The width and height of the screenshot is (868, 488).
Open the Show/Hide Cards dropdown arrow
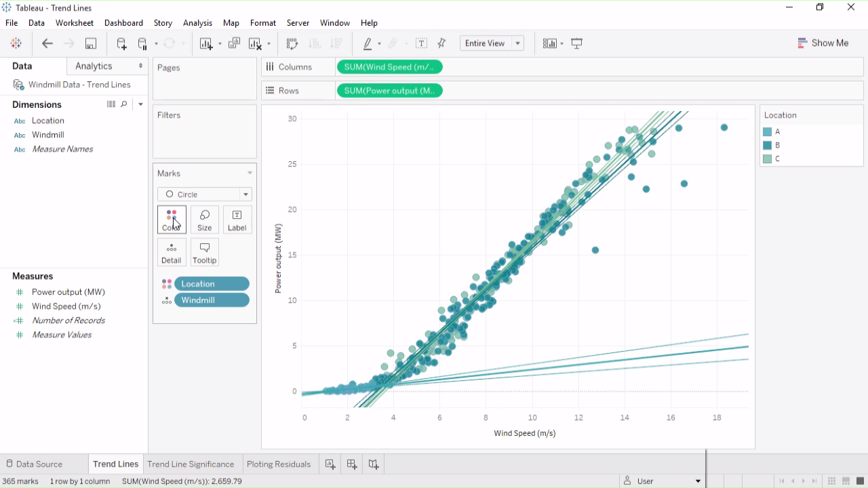pyautogui.click(x=561, y=44)
